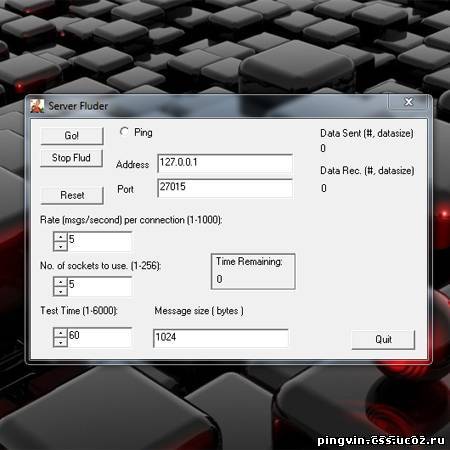
Task: Select the Ping radio button
Action: tap(124, 132)
